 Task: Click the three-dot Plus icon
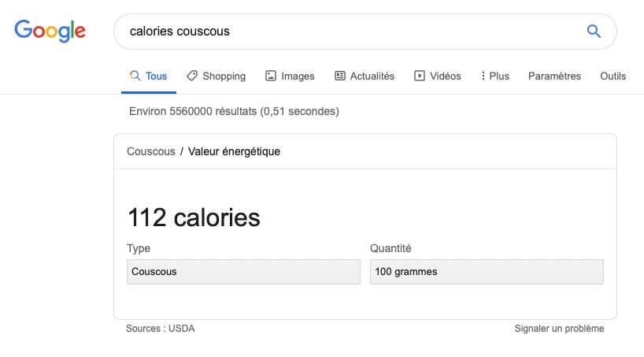[x=483, y=76]
